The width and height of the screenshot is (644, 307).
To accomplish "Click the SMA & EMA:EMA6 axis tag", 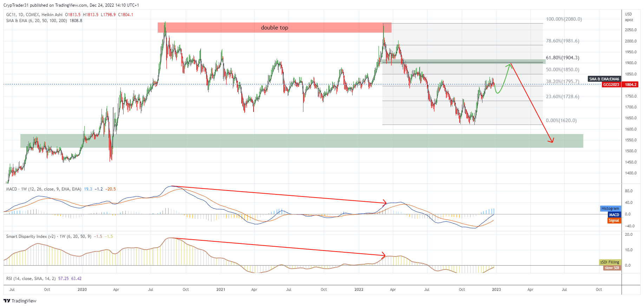I will [x=604, y=79].
